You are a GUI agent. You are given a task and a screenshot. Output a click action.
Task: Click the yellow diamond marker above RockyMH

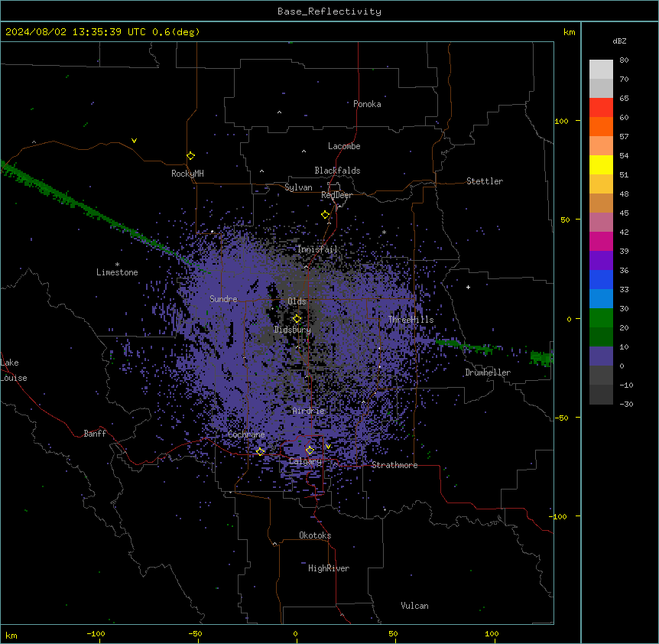coord(190,156)
